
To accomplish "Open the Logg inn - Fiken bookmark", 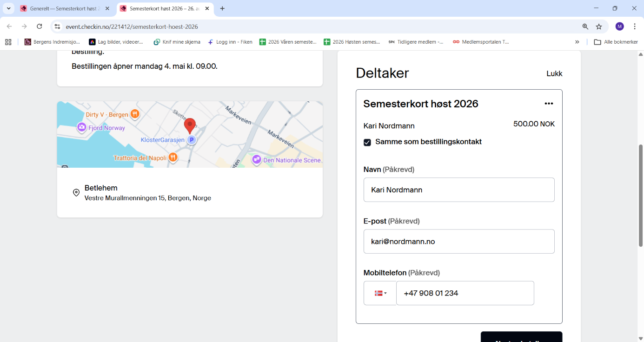I will pyautogui.click(x=230, y=42).
